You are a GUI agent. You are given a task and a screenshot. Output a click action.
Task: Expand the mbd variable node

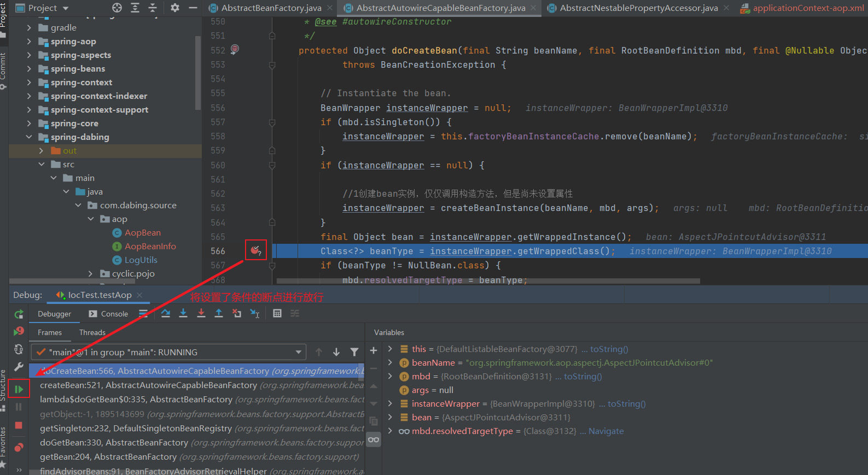tap(390, 376)
